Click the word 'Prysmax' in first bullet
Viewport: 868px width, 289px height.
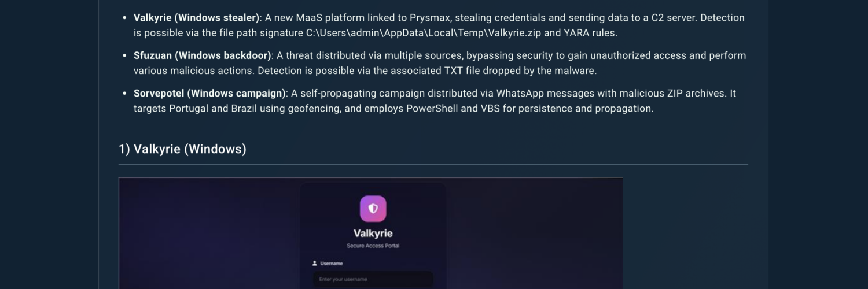pos(429,18)
